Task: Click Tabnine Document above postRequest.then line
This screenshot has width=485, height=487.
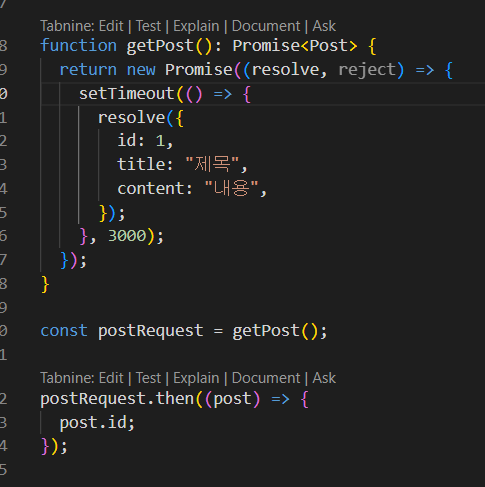Action: pos(266,378)
